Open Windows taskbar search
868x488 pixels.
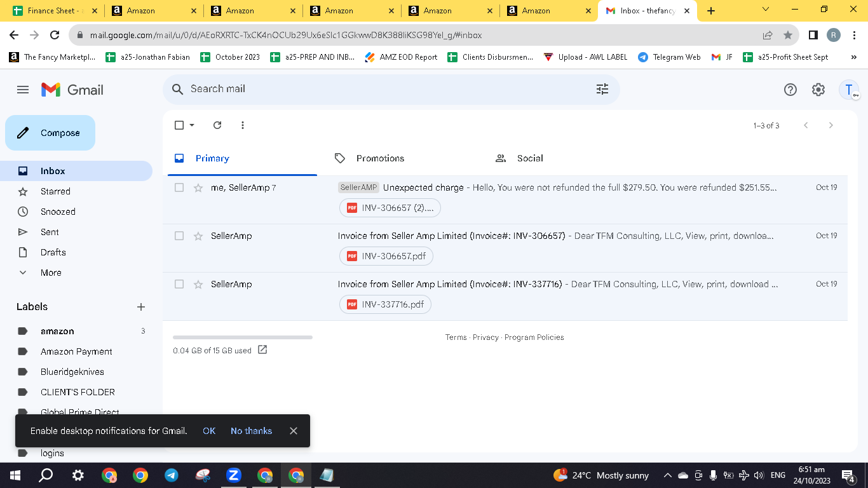pos(46,475)
